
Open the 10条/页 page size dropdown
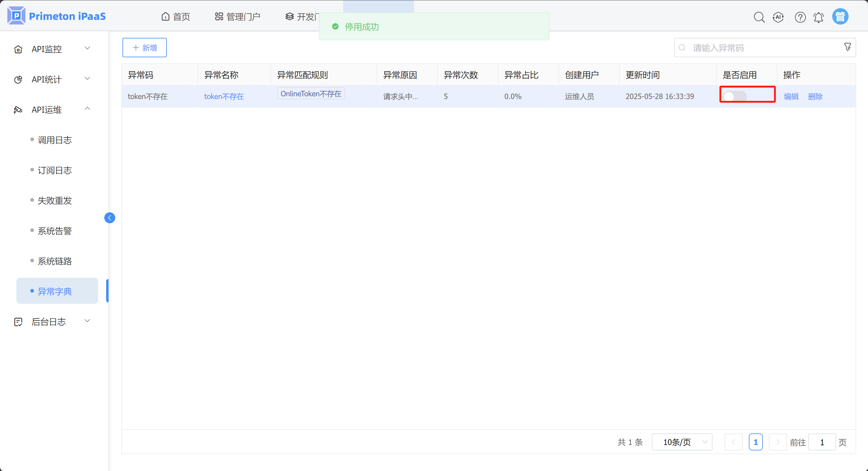[x=682, y=442]
